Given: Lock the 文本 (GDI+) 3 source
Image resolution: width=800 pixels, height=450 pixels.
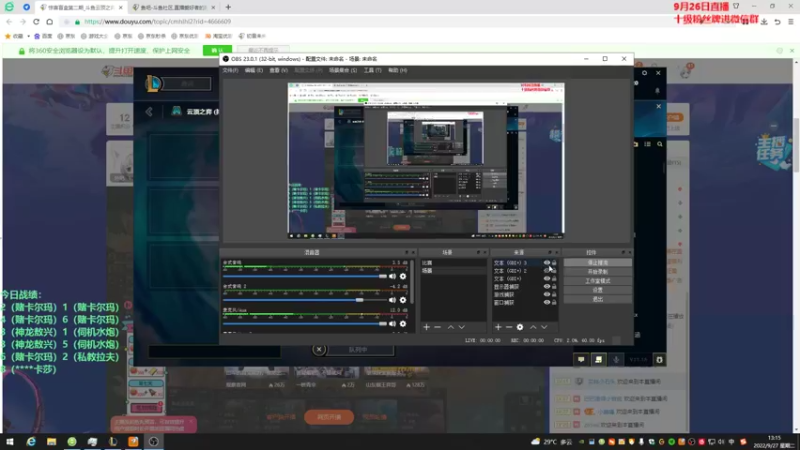Looking at the screenshot, I should 554,263.
